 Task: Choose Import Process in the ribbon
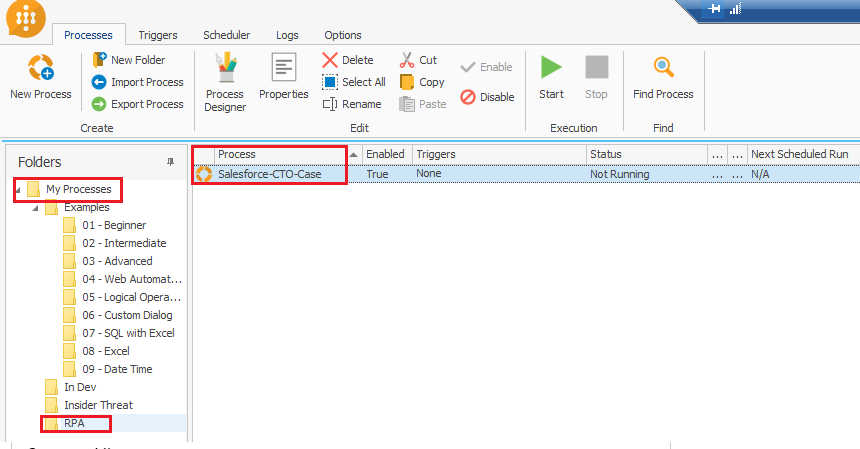click(x=137, y=82)
